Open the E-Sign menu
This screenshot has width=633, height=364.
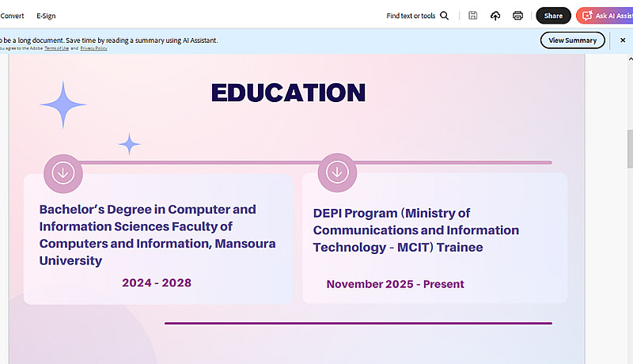click(46, 16)
